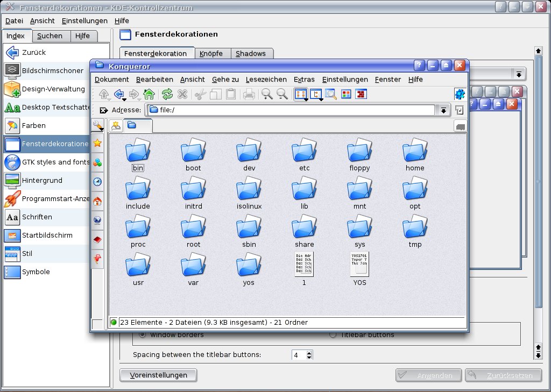
Task: Switch to the Shadows tab
Action: point(251,53)
